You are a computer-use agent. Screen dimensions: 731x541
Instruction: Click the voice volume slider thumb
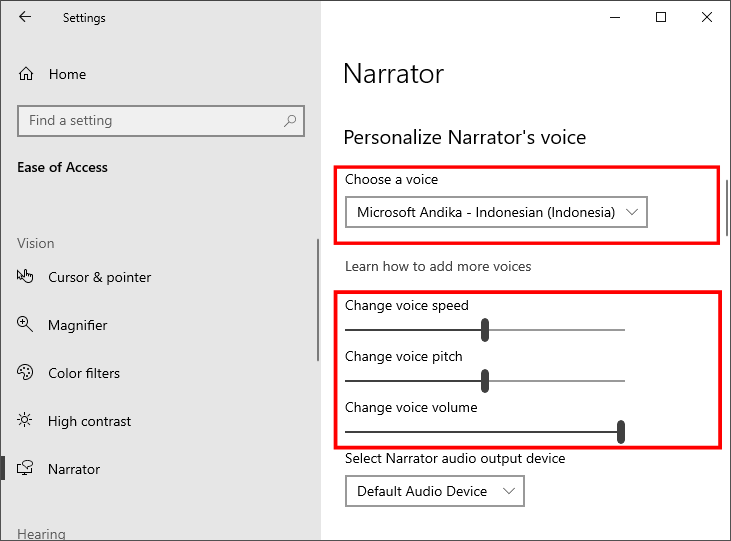[x=621, y=431]
